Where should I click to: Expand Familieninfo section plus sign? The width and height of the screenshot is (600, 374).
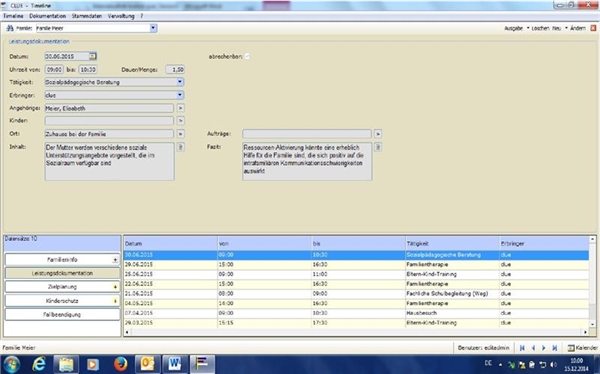click(x=115, y=260)
